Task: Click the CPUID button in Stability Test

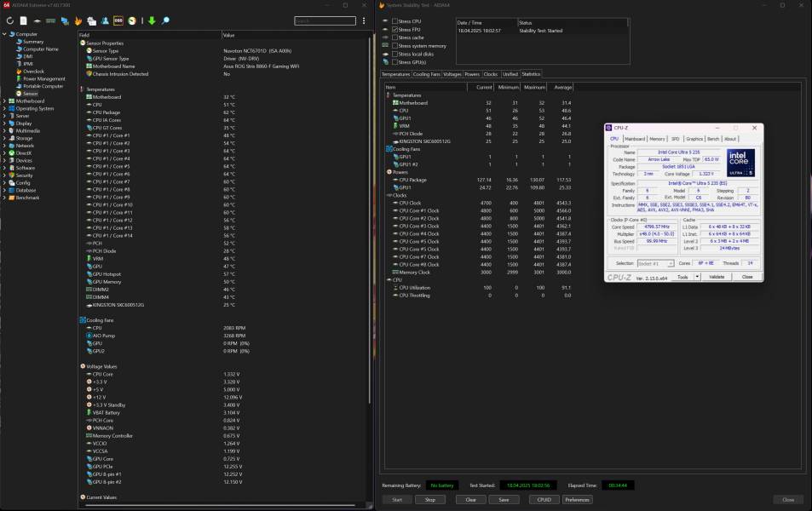Action: [544, 500]
